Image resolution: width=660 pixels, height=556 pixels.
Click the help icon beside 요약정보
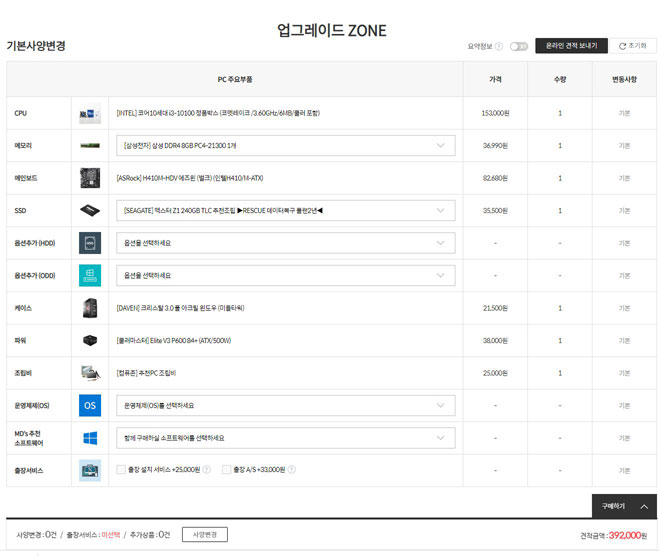pyautogui.click(x=499, y=46)
